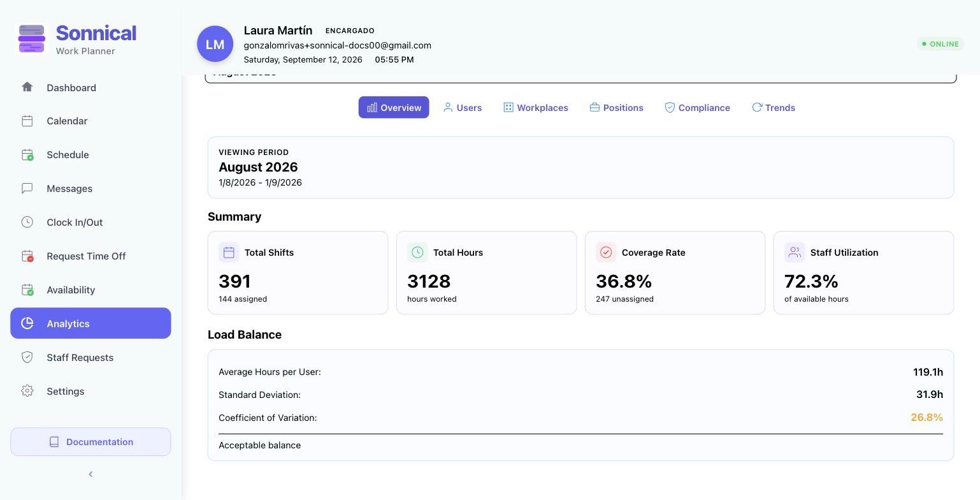Click the 391 total shifts value
This screenshot has height=500, width=980.
click(234, 281)
